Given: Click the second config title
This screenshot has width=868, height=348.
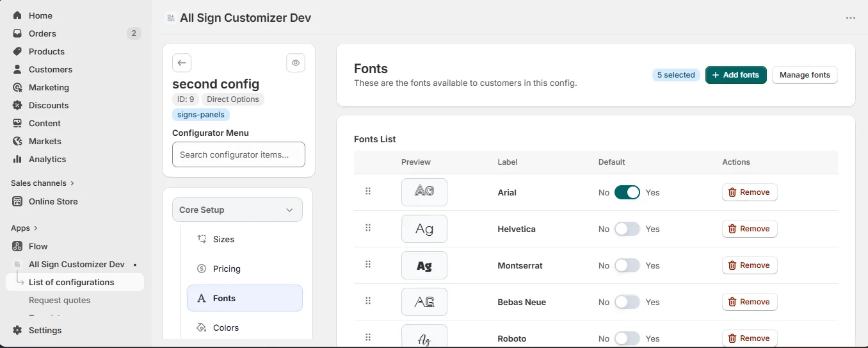Looking at the screenshot, I should point(216,84).
